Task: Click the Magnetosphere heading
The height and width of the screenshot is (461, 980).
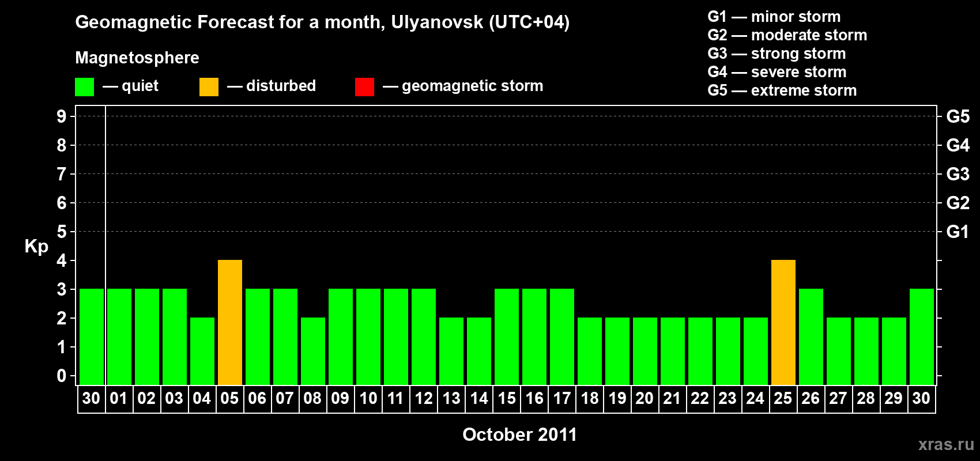Action: 137,58
